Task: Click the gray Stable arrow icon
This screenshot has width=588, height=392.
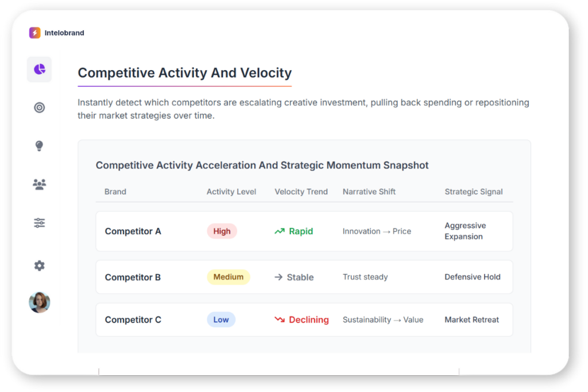Action: [278, 277]
